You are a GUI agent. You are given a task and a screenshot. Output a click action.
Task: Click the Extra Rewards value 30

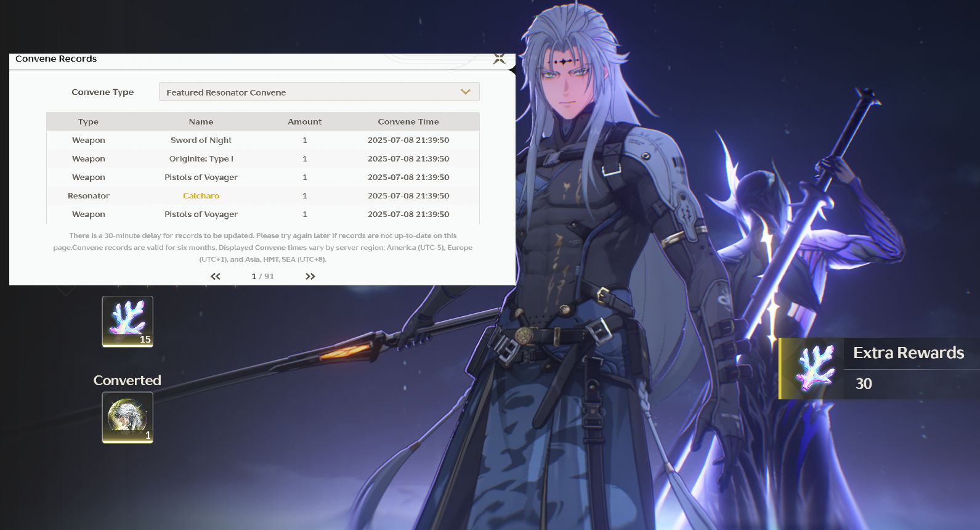coord(864,383)
